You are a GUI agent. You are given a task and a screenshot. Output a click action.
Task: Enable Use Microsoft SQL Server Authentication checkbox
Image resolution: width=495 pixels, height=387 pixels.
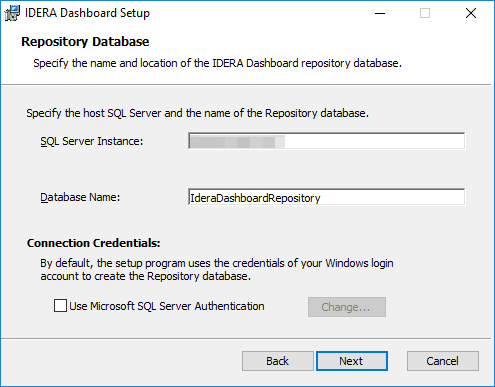coord(60,306)
